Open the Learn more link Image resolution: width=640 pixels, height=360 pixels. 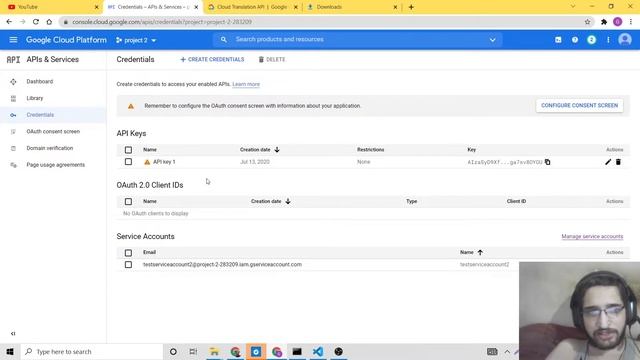(246, 84)
